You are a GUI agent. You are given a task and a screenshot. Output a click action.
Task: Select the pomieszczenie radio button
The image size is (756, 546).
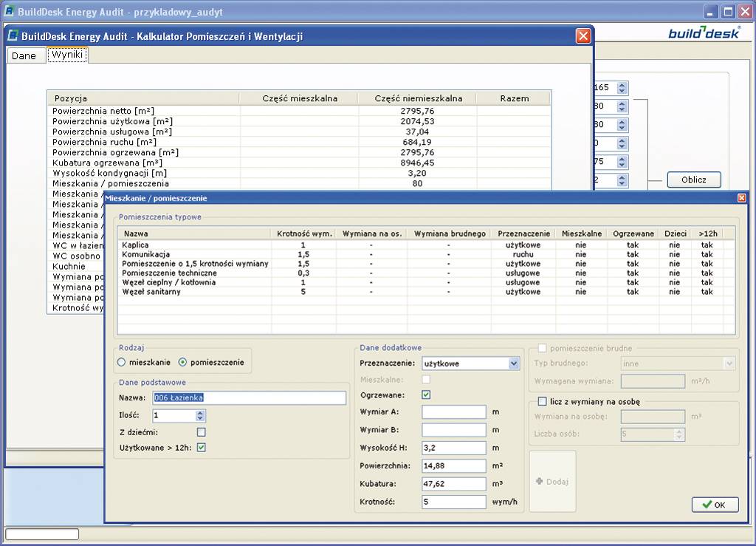[183, 362]
